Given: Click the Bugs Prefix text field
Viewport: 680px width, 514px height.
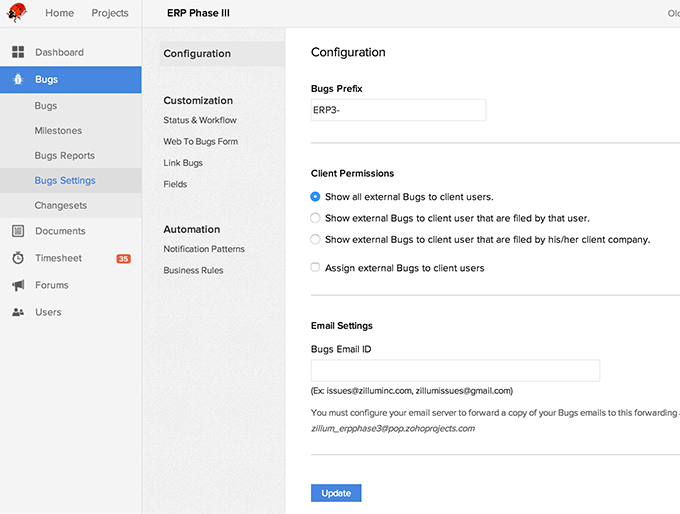Looking at the screenshot, I should [398, 110].
